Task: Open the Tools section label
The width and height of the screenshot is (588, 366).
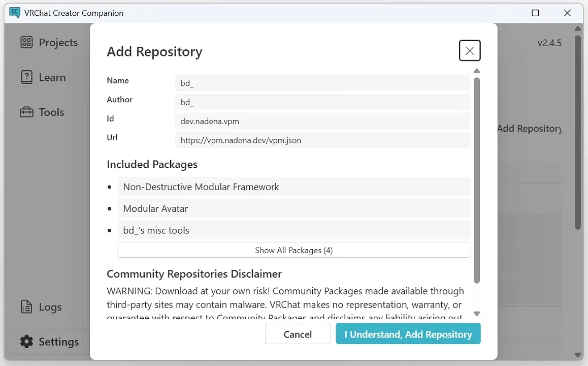Action: (51, 112)
